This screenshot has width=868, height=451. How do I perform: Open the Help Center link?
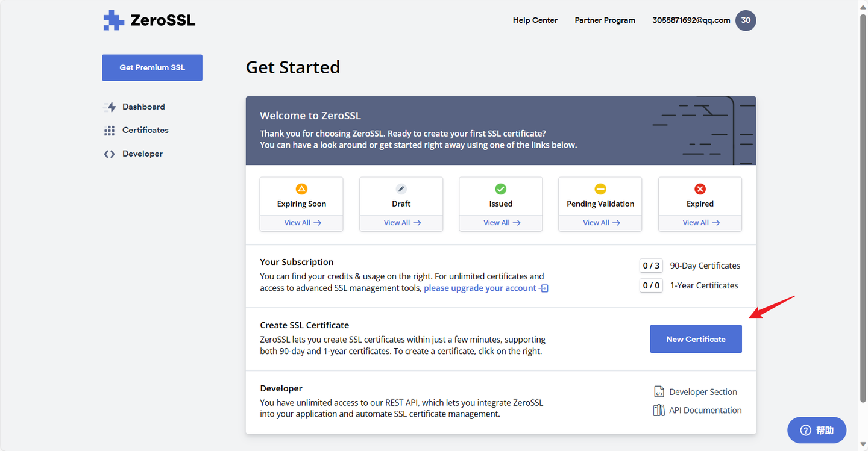click(535, 20)
